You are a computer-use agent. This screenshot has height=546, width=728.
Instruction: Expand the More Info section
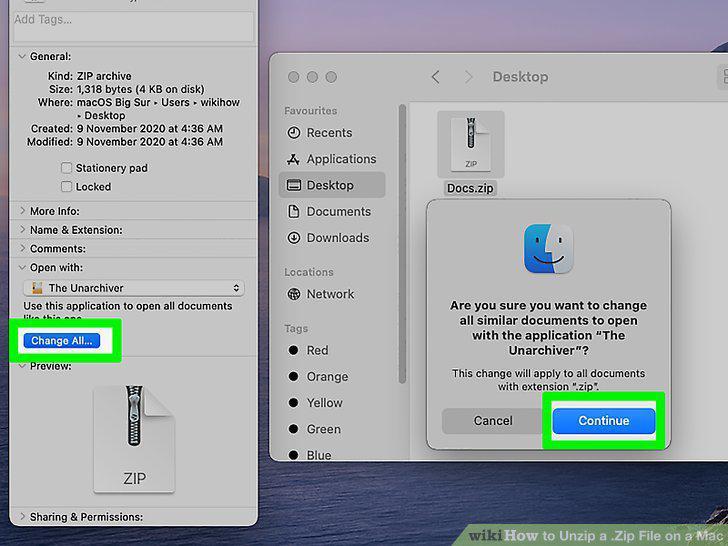click(x=22, y=211)
